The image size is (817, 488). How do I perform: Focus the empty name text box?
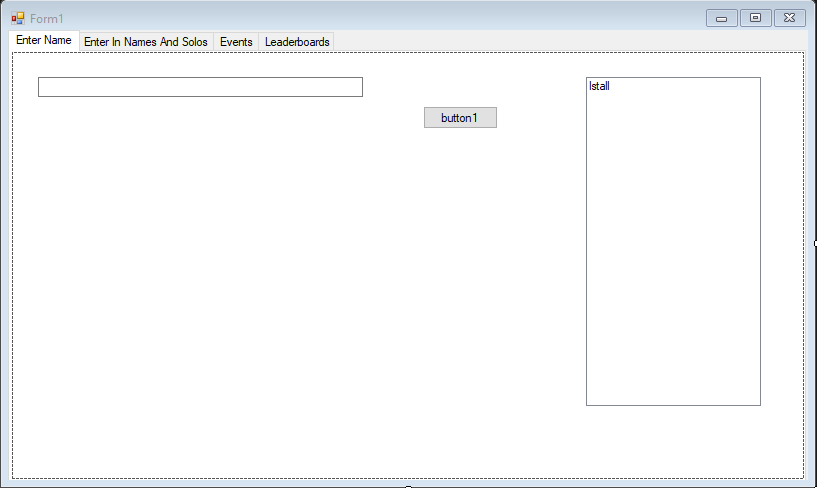click(x=200, y=87)
